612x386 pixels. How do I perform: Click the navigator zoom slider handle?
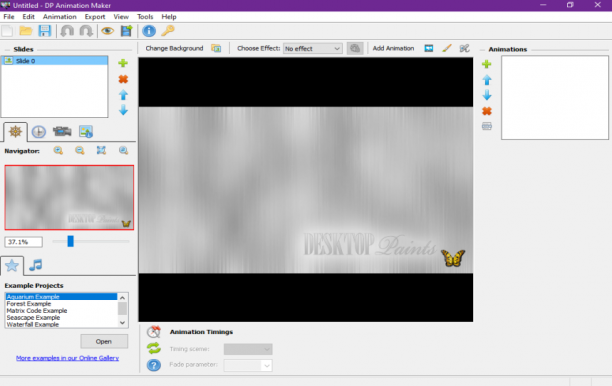(70, 241)
